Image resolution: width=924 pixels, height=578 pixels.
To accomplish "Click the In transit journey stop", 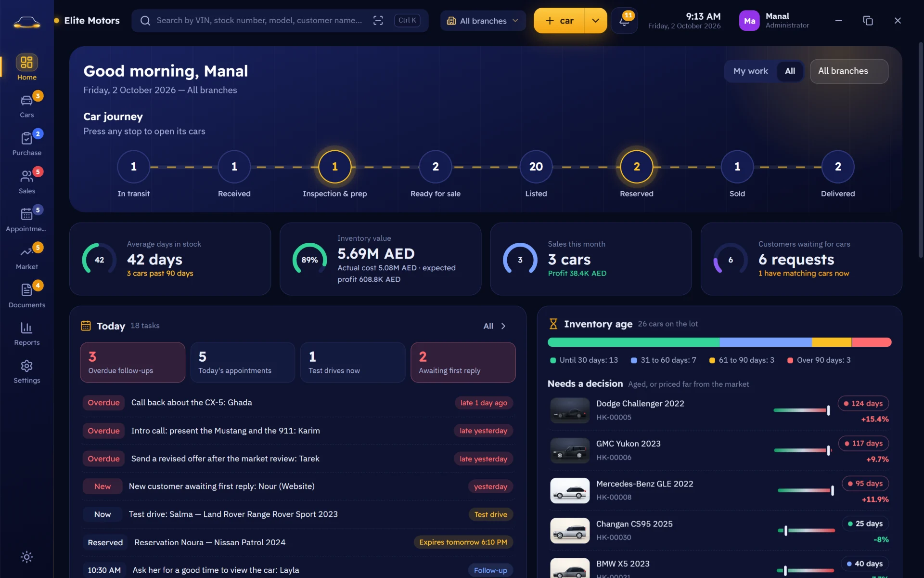I will click(134, 167).
